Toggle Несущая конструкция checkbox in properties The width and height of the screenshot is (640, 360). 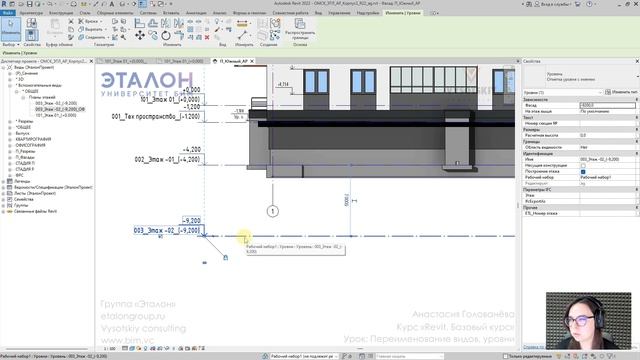(583, 165)
